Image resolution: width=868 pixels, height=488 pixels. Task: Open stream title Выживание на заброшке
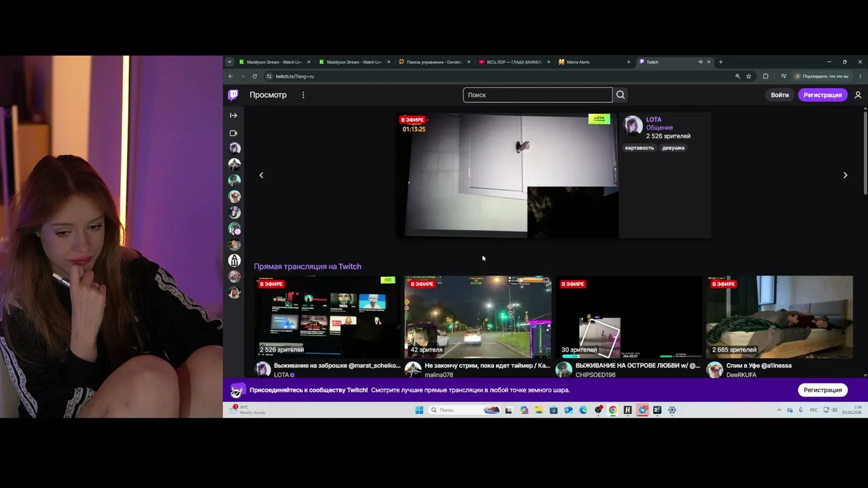pos(337,365)
